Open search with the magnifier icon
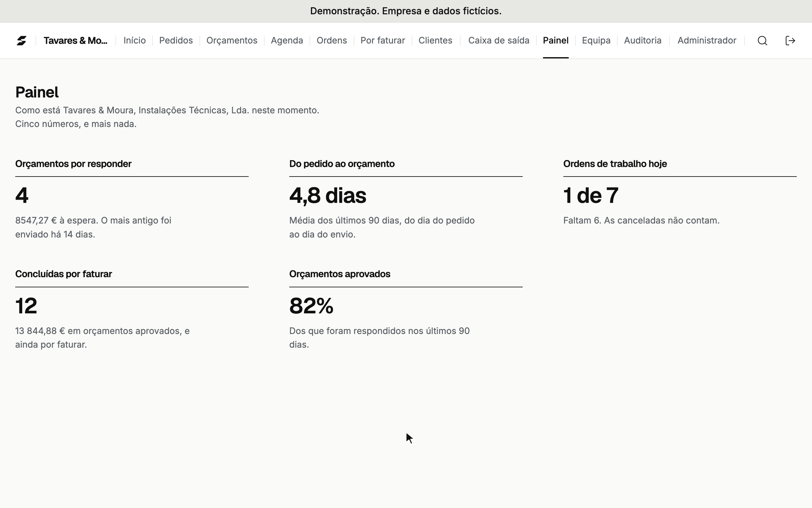Screen dimensions: 812x508 pos(762,41)
